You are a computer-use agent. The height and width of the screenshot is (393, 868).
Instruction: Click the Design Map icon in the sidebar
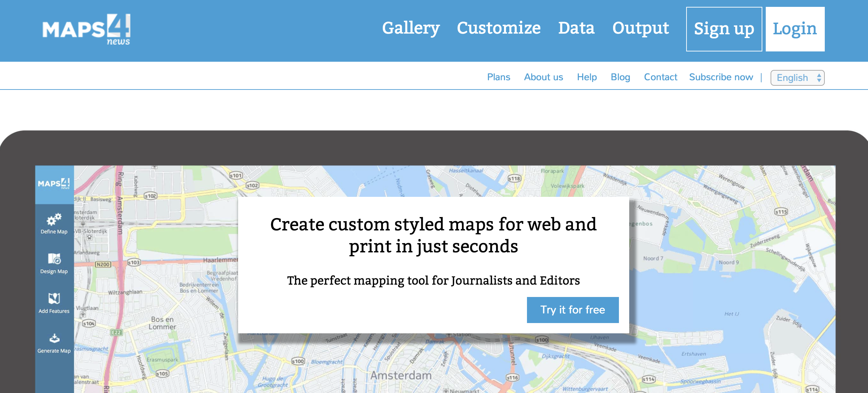54,259
